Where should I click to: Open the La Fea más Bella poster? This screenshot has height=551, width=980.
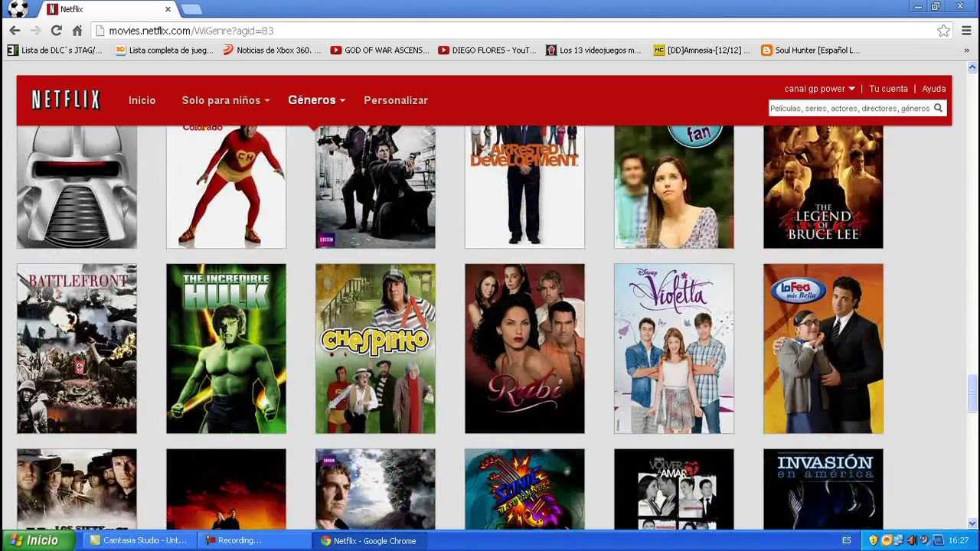coord(823,349)
